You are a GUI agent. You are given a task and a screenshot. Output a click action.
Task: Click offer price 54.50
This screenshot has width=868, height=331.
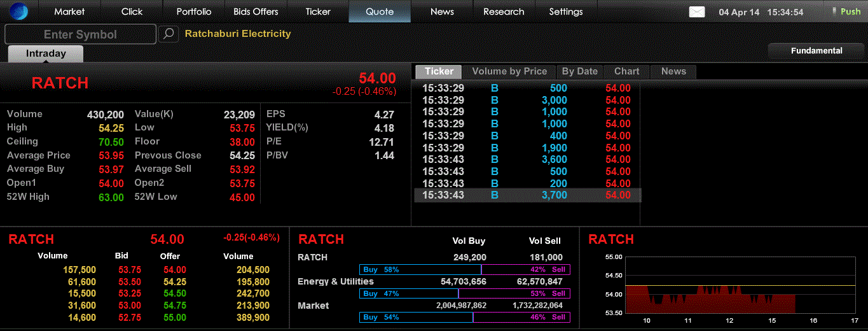174,293
